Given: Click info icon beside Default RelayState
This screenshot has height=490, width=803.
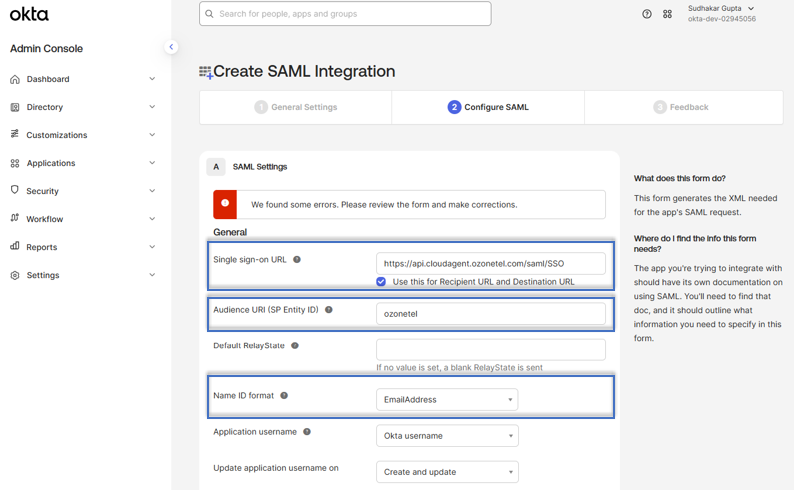Looking at the screenshot, I should coord(295,346).
